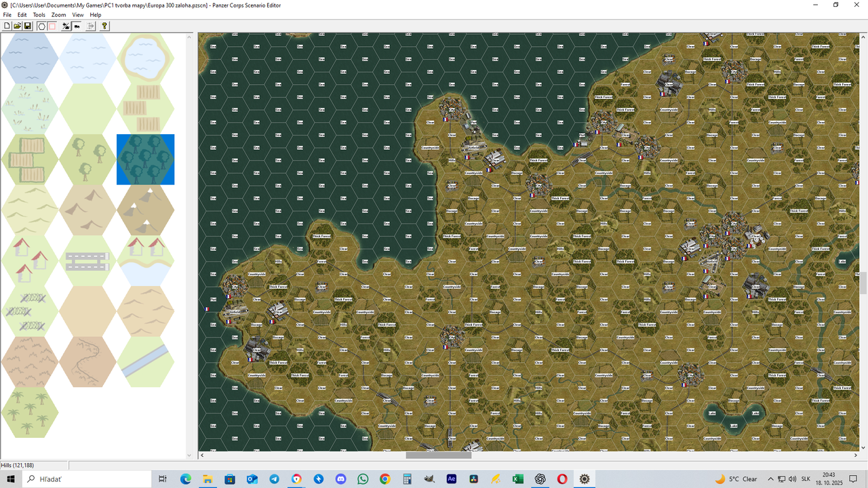
Task: Click the Open file folder icon
Action: pyautogui.click(x=18, y=26)
